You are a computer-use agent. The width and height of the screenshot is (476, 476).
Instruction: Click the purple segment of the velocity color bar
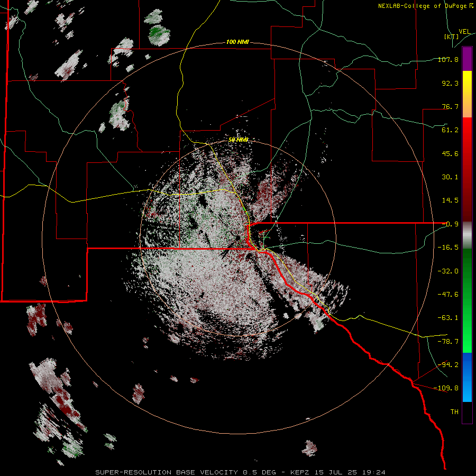[x=467, y=59]
